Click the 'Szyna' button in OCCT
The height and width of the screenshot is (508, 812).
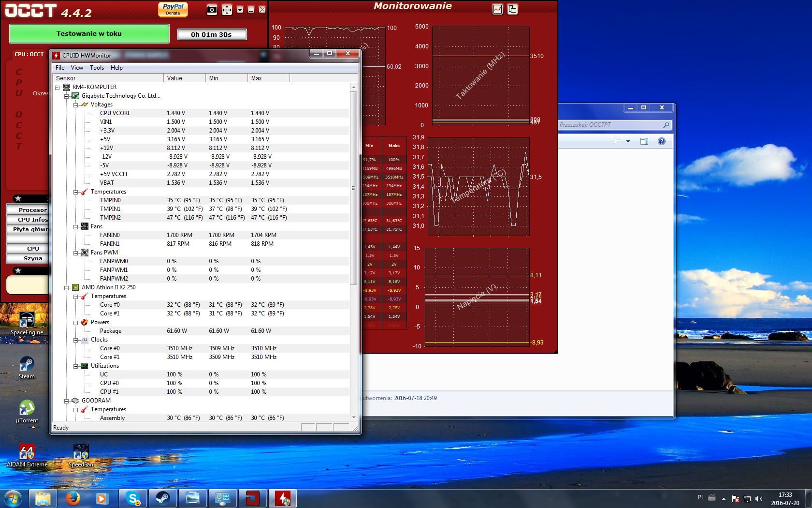pyautogui.click(x=28, y=258)
